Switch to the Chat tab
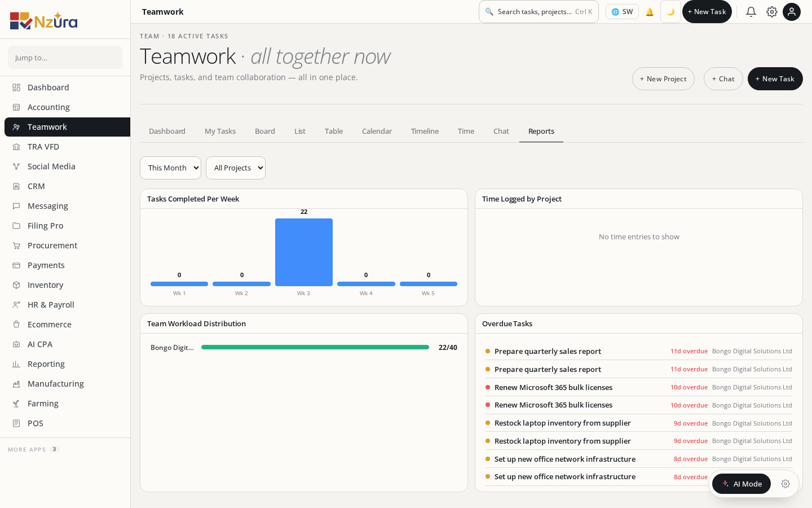The image size is (812, 508). (x=501, y=131)
